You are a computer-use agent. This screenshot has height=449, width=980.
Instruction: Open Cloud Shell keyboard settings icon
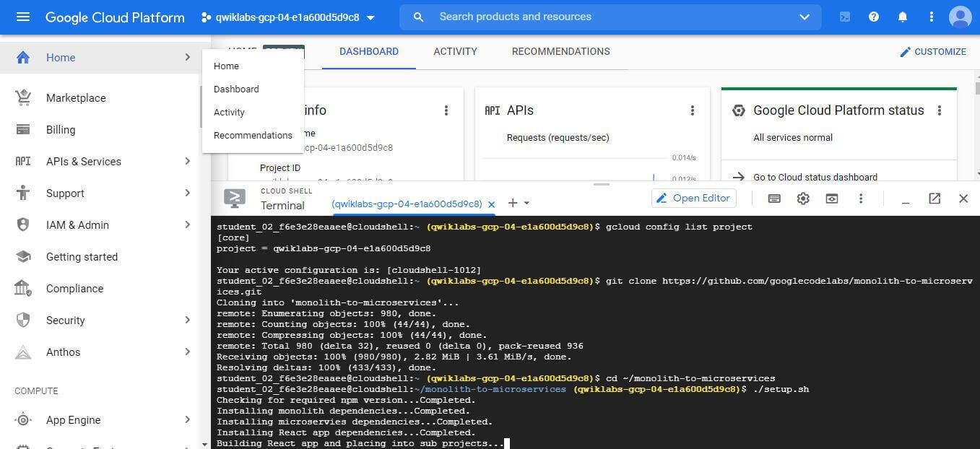click(774, 199)
